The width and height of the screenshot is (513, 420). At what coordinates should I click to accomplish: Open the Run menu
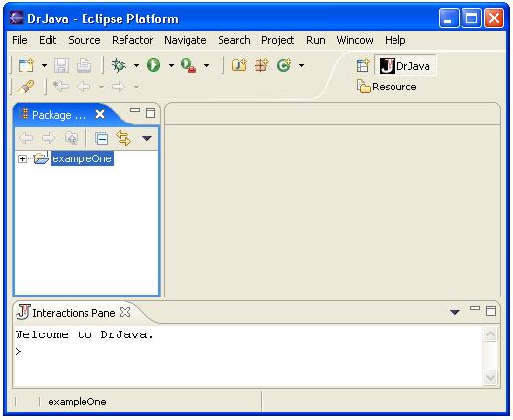click(x=316, y=40)
